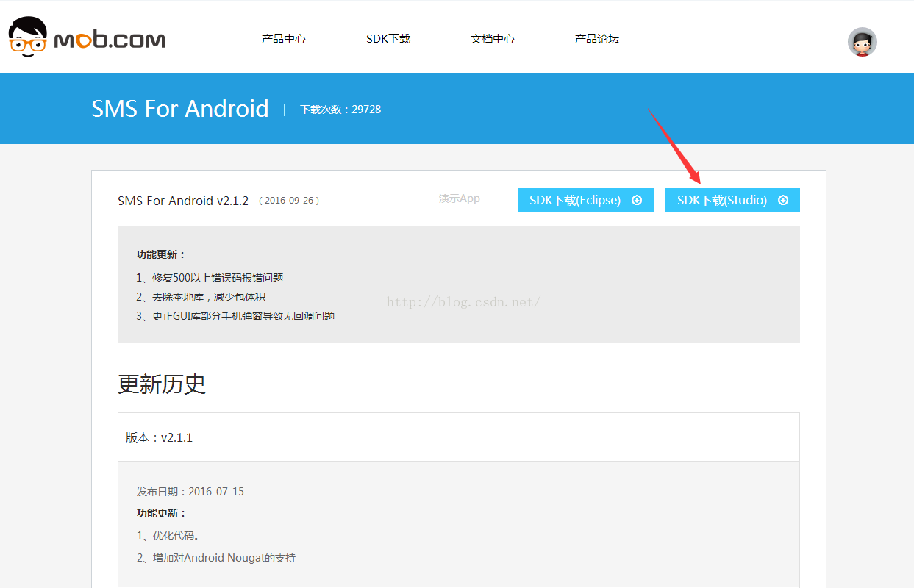Open 产品论坛 navigation item

(x=597, y=39)
